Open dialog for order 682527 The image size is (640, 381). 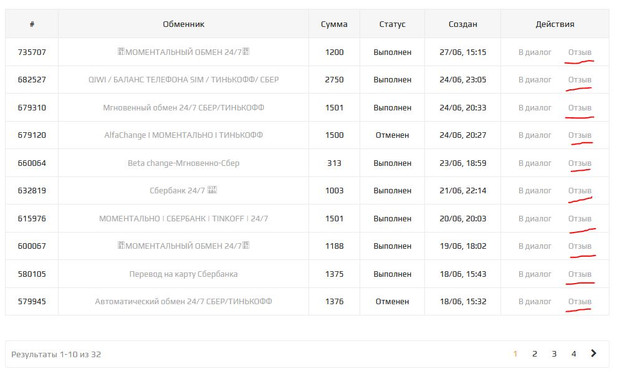click(535, 80)
